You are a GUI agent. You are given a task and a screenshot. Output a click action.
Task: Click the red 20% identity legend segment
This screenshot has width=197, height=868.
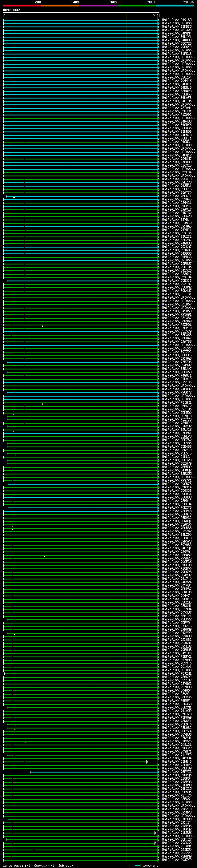[x=22, y=6]
